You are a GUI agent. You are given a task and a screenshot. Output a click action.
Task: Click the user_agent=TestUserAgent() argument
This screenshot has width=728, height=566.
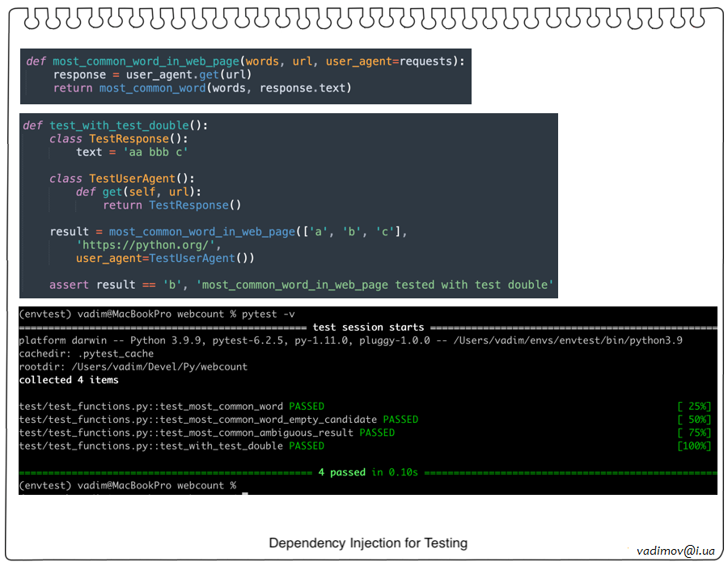point(165,258)
